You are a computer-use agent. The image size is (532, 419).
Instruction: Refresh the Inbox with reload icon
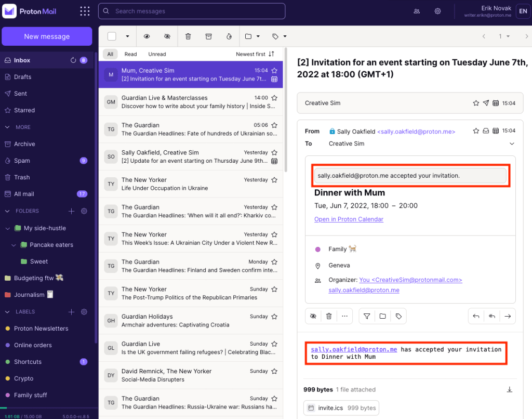point(73,60)
